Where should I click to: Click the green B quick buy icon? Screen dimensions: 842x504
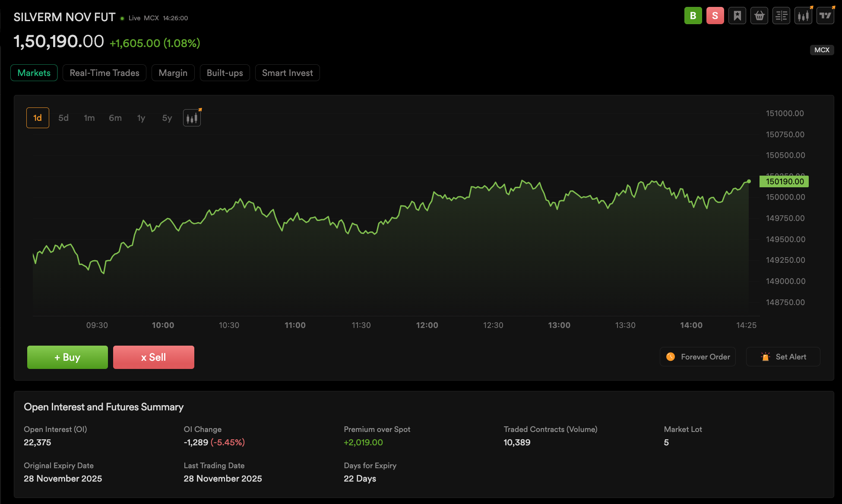pyautogui.click(x=693, y=16)
